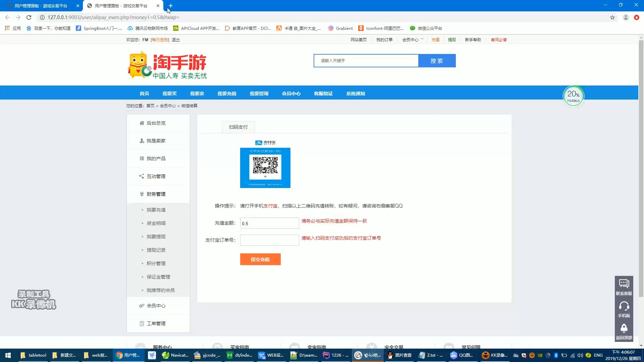Switch to the first 用户管理面板 tab
The width and height of the screenshot is (644, 362).
41,6
